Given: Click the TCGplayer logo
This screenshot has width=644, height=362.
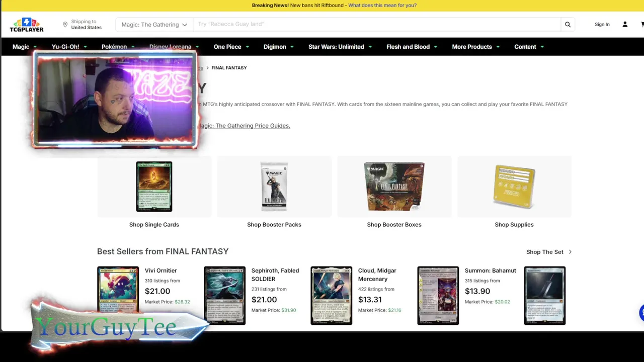Looking at the screenshot, I should [27, 25].
